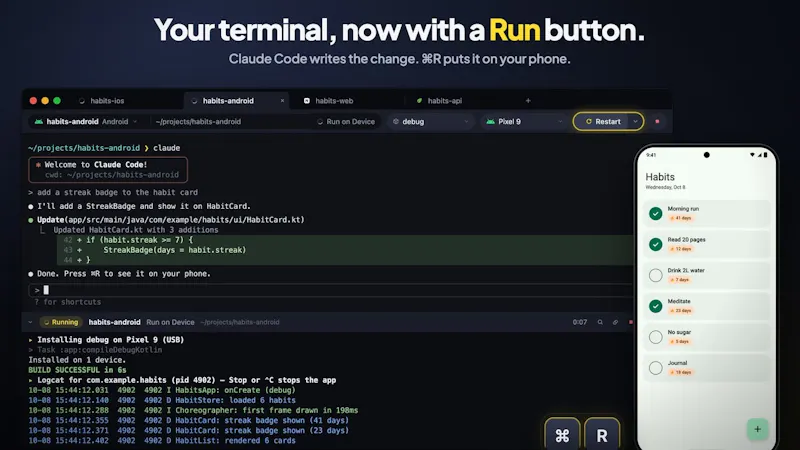This screenshot has height=450, width=800.
Task: Click the red stop icon in toolbar
Action: pyautogui.click(x=657, y=121)
